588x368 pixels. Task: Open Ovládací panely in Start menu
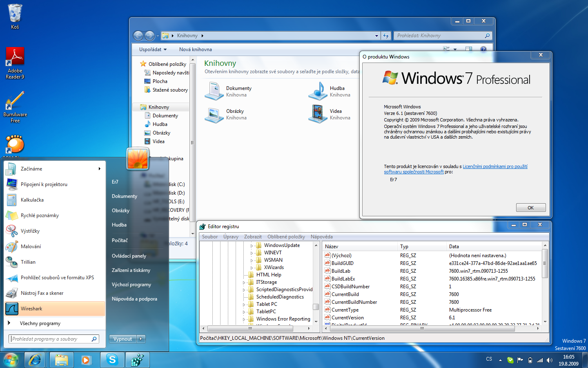coord(129,256)
